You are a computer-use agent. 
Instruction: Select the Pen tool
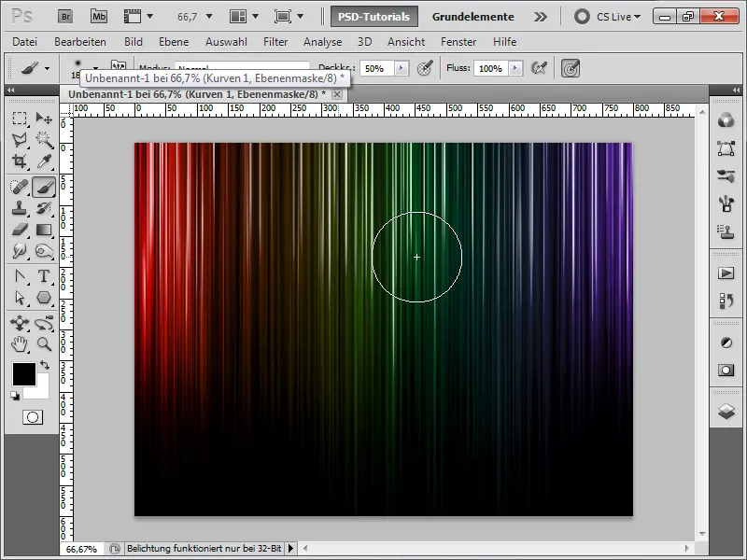click(x=20, y=276)
